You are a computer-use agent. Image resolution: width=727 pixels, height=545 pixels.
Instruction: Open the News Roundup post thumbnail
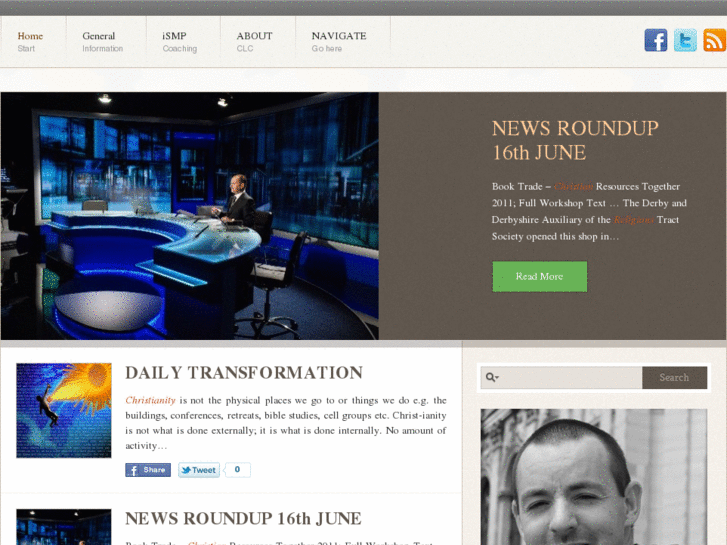point(64,527)
